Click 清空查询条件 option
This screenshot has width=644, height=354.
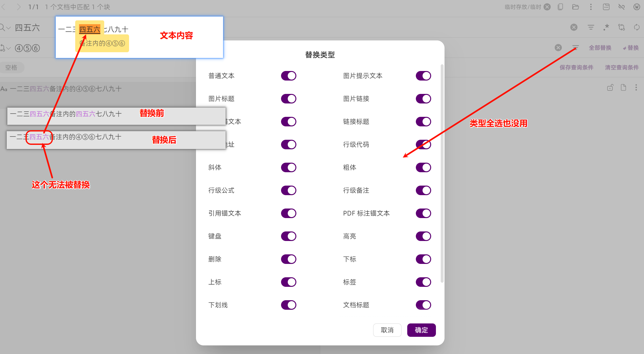coord(622,67)
